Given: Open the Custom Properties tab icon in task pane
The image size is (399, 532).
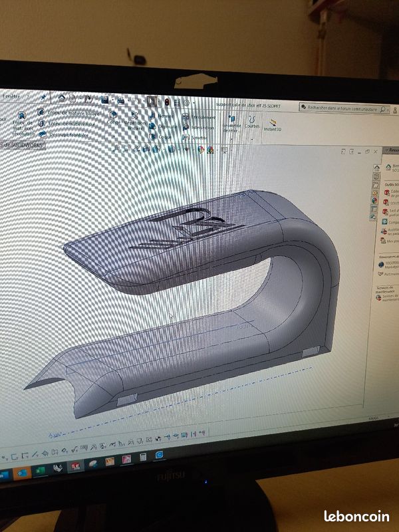Looking at the screenshot, I should point(374,208).
